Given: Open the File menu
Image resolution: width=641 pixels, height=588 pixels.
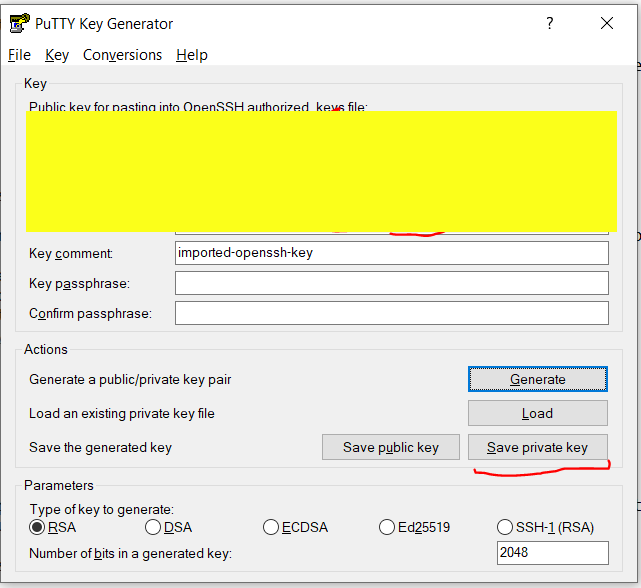Looking at the screenshot, I should (x=19, y=55).
